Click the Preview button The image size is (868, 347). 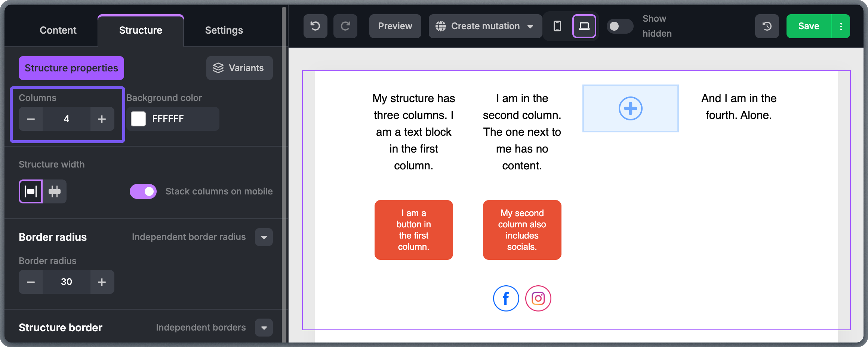[x=395, y=26]
